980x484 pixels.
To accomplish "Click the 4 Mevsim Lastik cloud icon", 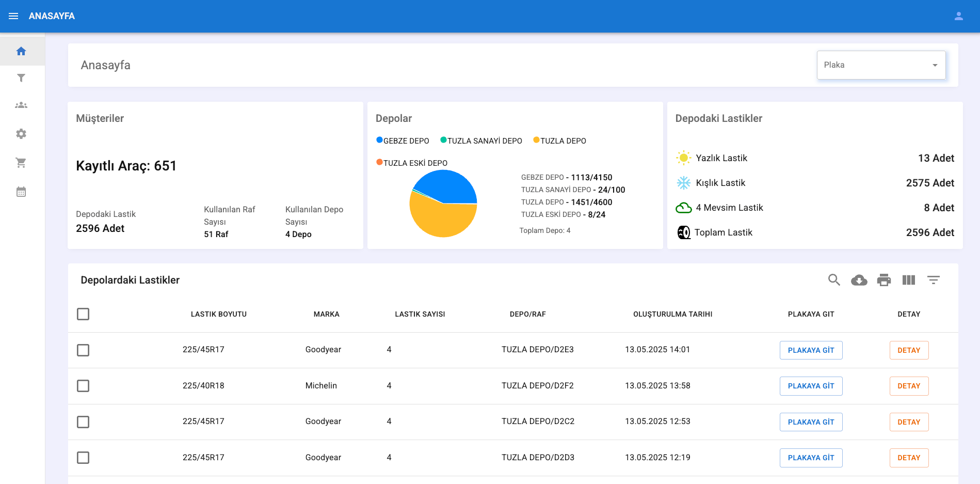I will [683, 208].
